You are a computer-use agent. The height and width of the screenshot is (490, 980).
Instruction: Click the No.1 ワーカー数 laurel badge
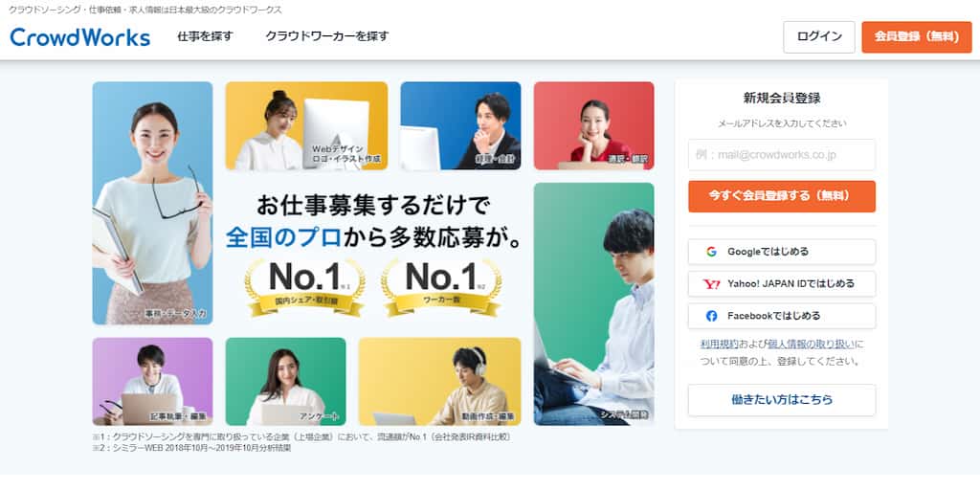coord(441,287)
